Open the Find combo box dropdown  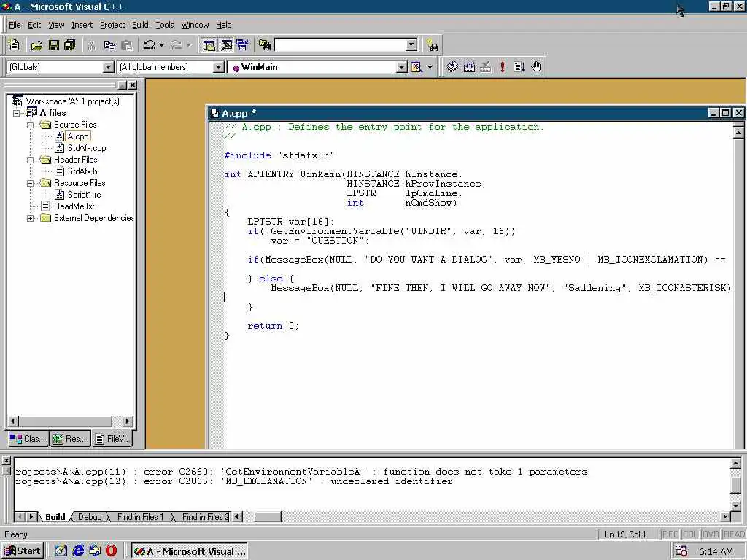411,45
